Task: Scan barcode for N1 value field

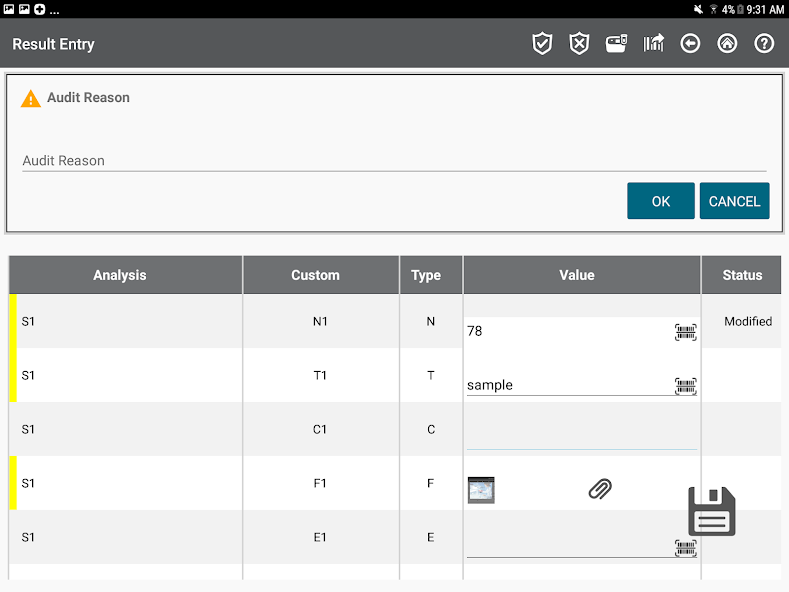Action: [685, 332]
